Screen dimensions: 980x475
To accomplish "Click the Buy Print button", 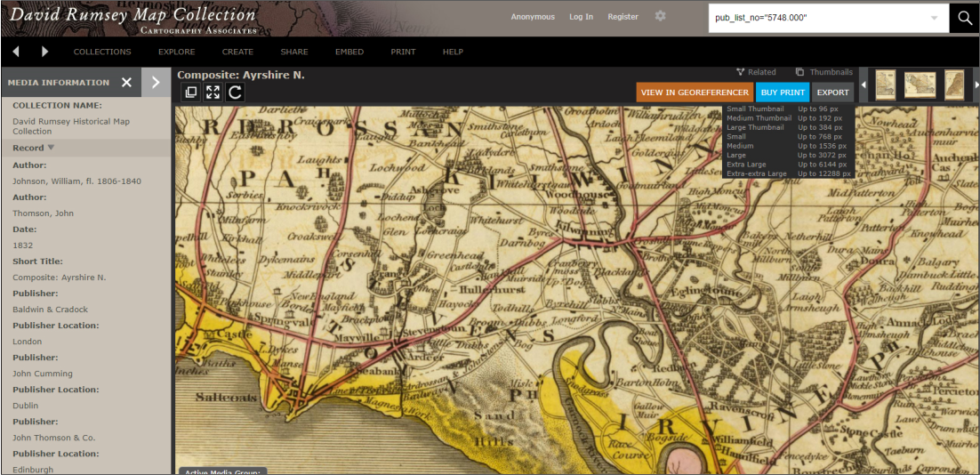I will point(783,93).
